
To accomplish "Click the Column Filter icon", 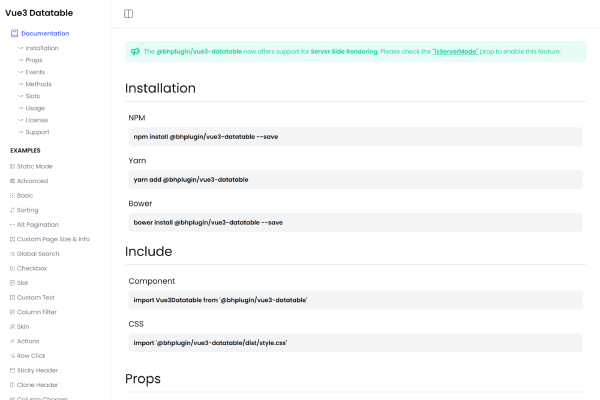I will pos(12,312).
